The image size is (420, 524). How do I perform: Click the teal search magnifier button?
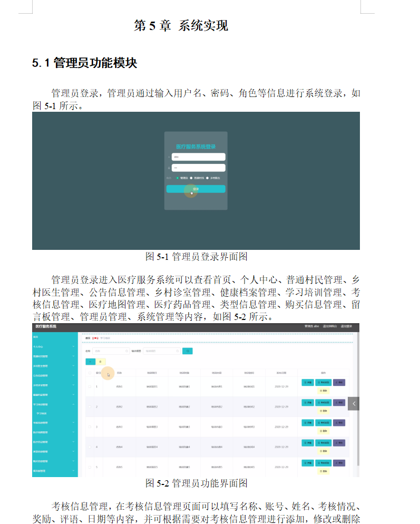[x=188, y=351]
